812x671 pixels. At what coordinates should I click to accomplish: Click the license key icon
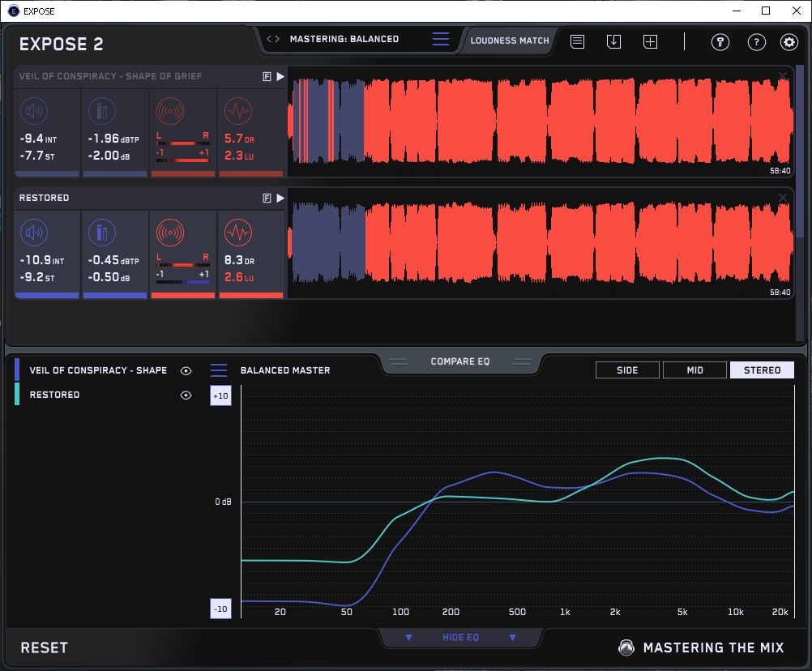720,42
